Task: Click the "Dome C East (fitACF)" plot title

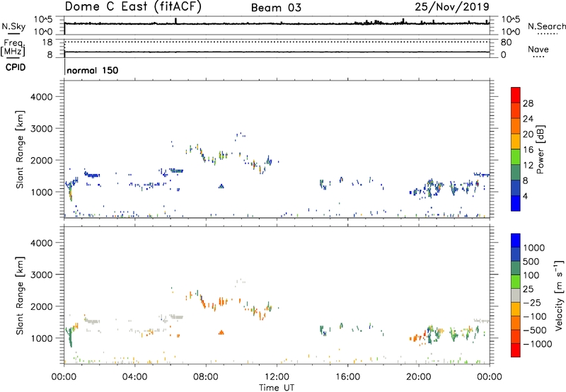Action: pos(133,7)
